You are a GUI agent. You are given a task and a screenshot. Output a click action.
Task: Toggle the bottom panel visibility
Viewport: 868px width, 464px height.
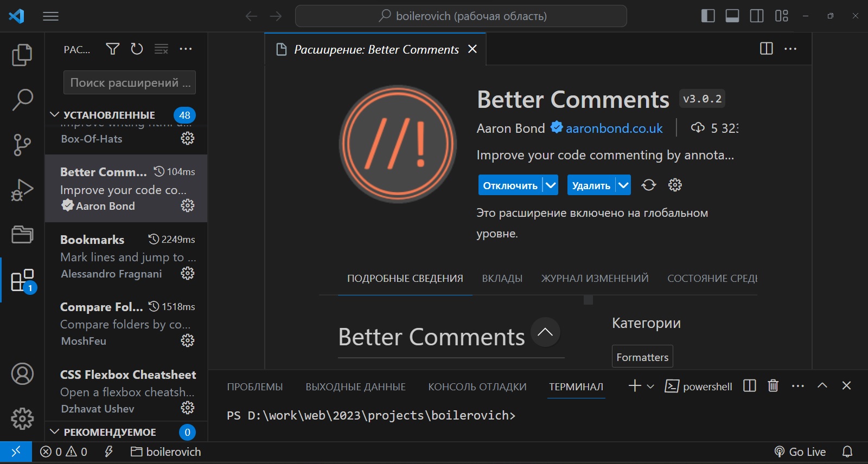click(732, 16)
